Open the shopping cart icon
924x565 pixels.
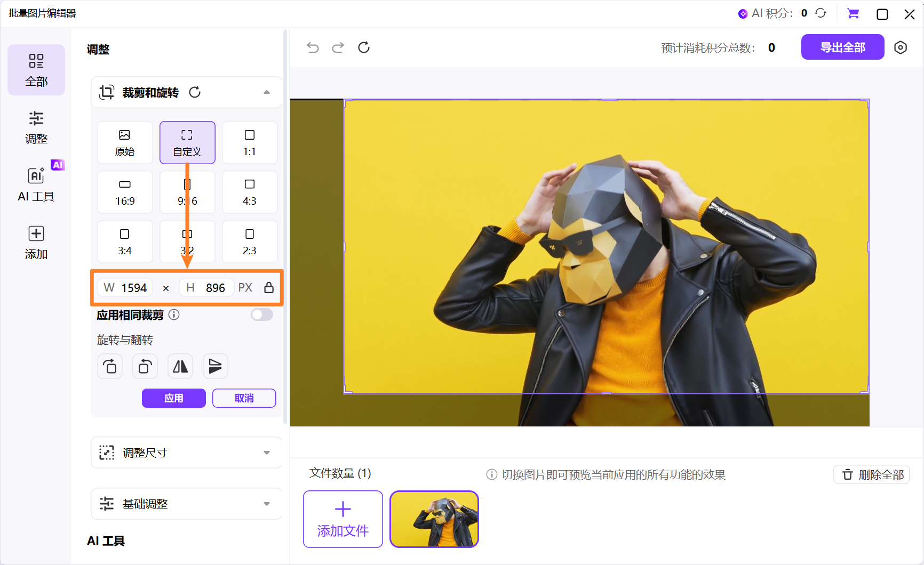tap(853, 14)
